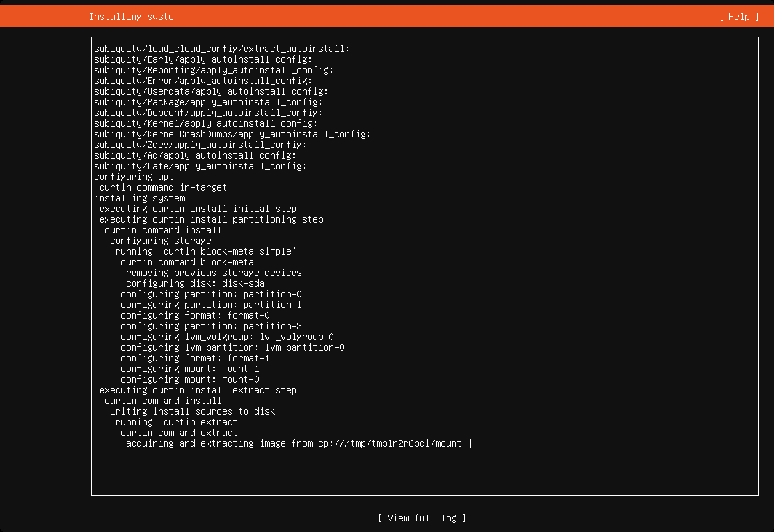Select the 'acquiring and extracting image' line

pyautogui.click(x=294, y=443)
